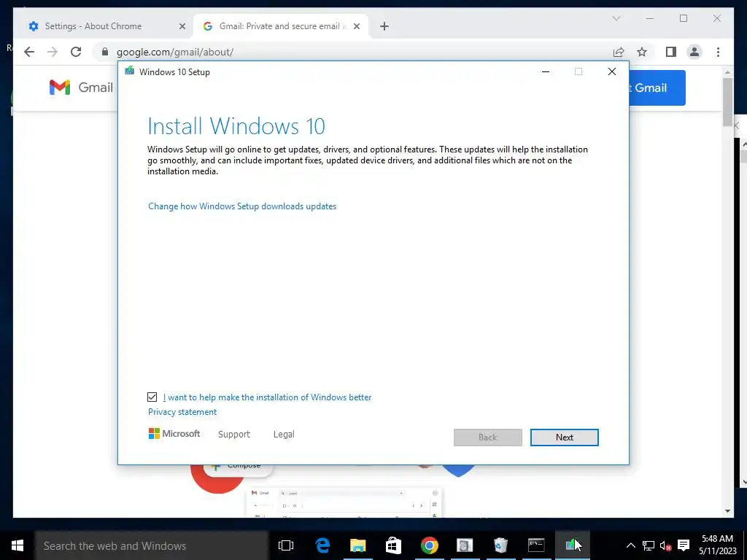Toggle Chrome side panel
This screenshot has width=747, height=560.
tap(671, 52)
